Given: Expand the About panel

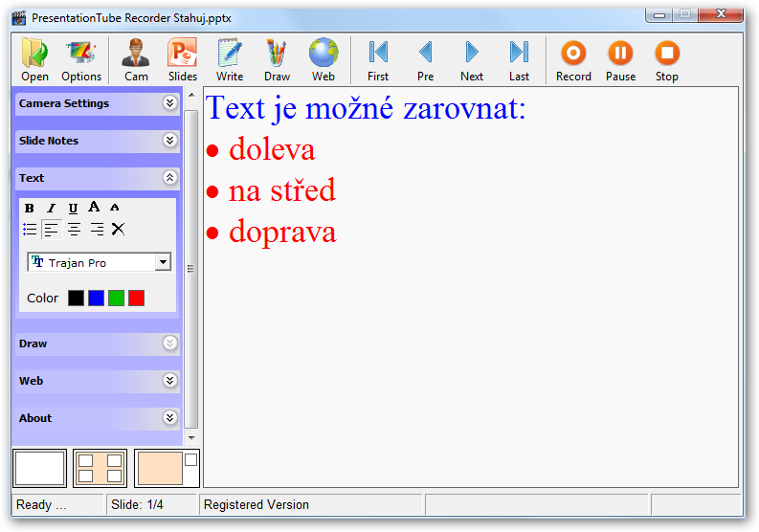Looking at the screenshot, I should click(169, 418).
